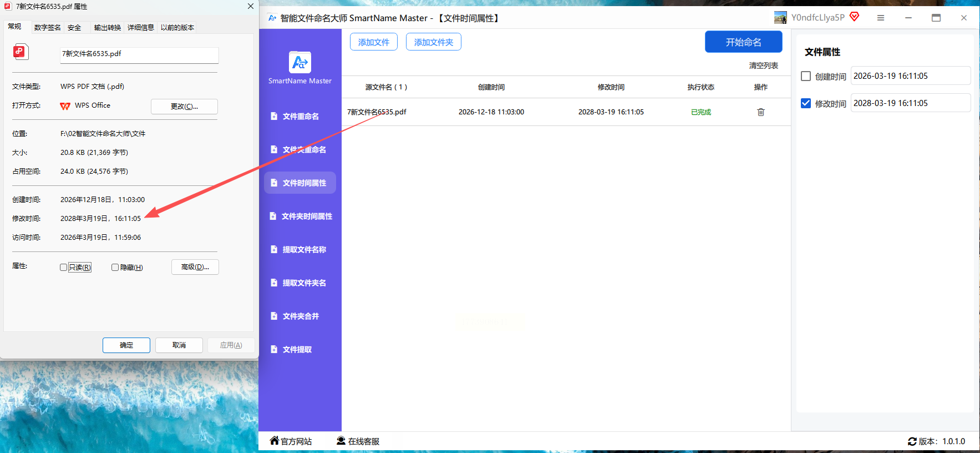Click 更改(C)... to change default program

pyautogui.click(x=184, y=106)
